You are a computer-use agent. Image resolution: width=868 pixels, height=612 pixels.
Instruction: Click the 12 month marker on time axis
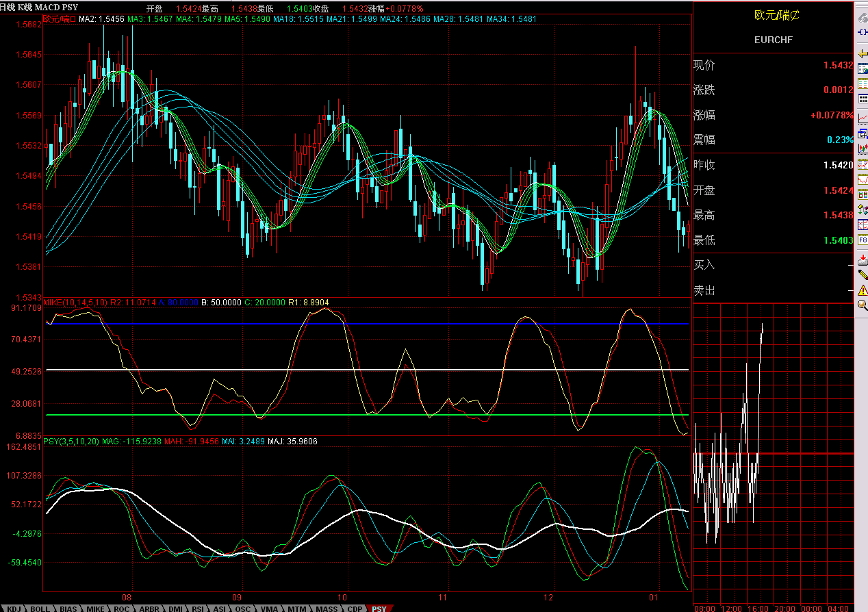pos(548,597)
